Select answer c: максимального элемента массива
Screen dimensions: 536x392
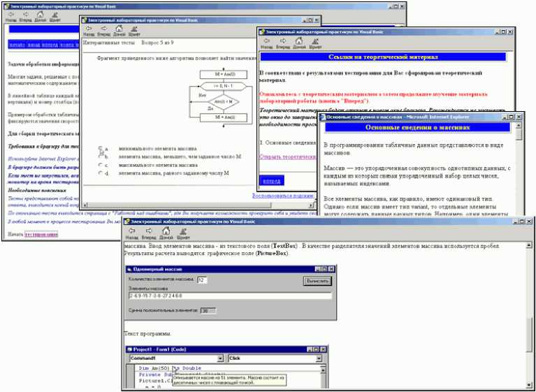point(100,165)
